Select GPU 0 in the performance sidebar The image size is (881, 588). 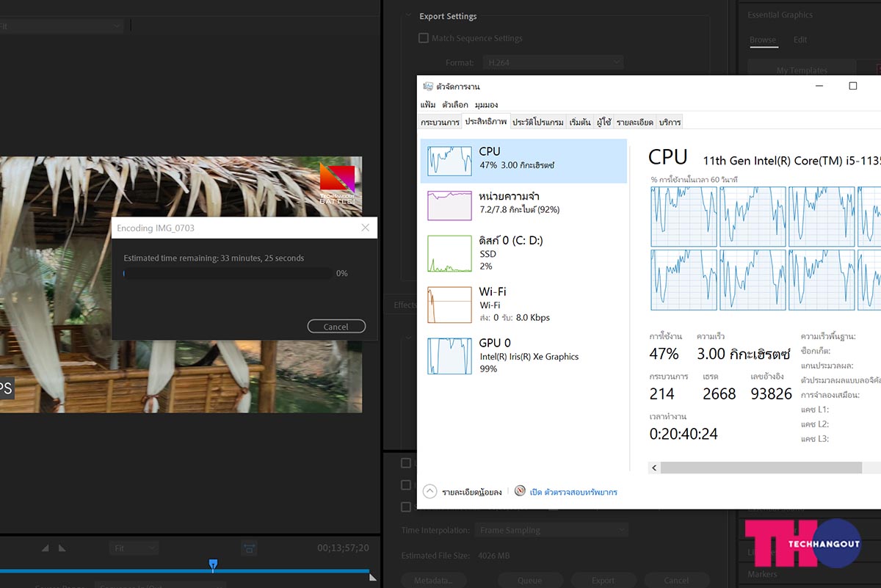coord(523,355)
